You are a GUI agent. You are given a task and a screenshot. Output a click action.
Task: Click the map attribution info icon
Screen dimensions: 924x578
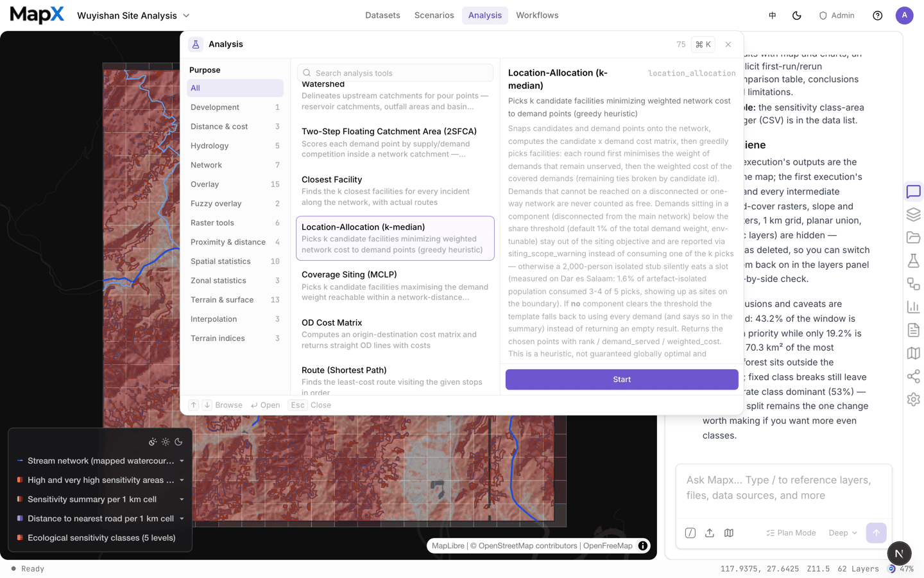[642, 546]
